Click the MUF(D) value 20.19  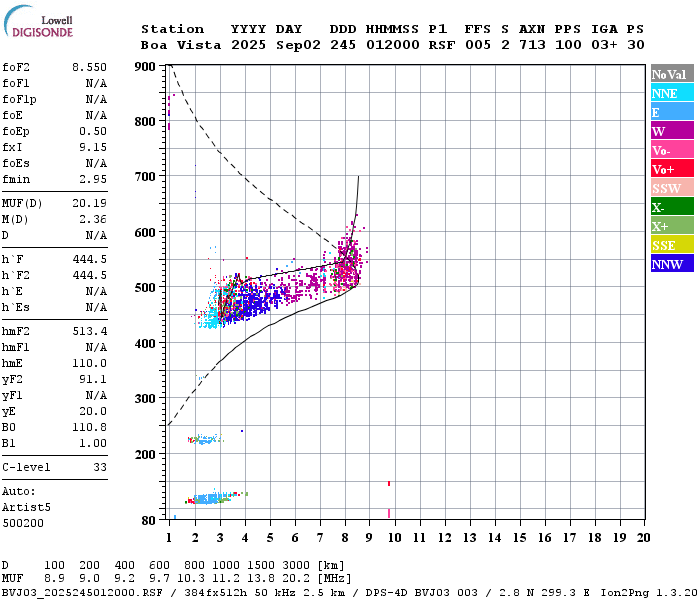click(89, 203)
